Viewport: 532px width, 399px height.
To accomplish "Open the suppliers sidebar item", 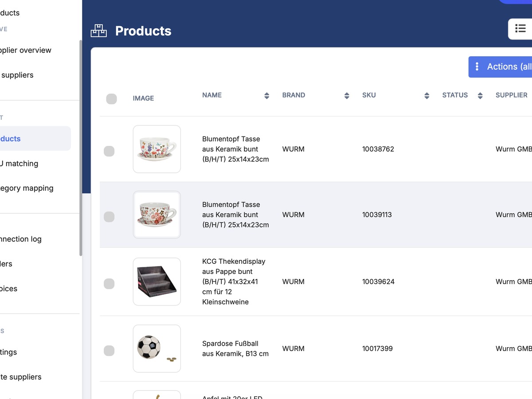I will 17,75.
